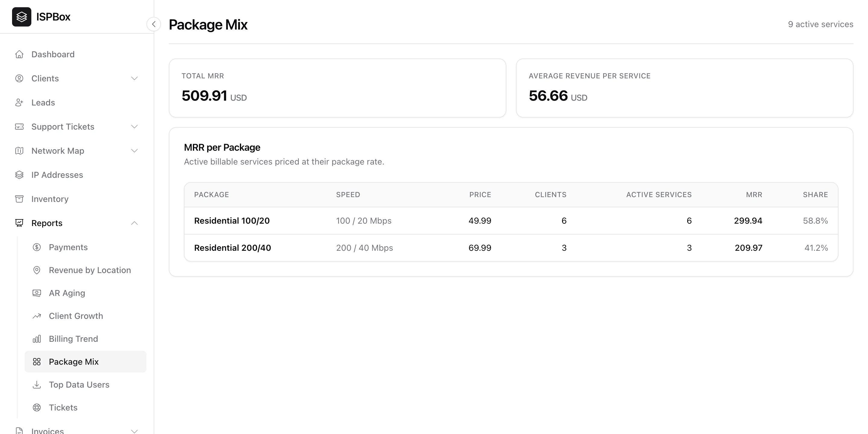Click the Dashboard home icon
868x434 pixels.
coord(19,54)
